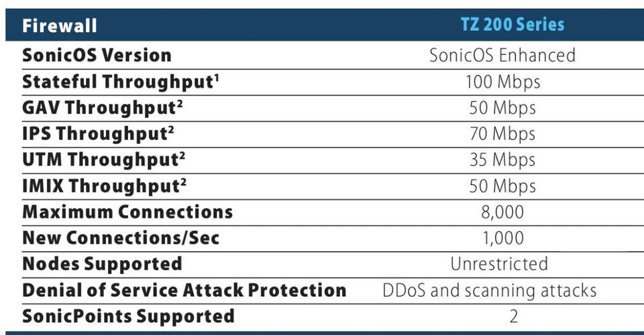Click the Denial of Service Attack Protection label
This screenshot has height=335, width=644.
pyautogui.click(x=184, y=290)
